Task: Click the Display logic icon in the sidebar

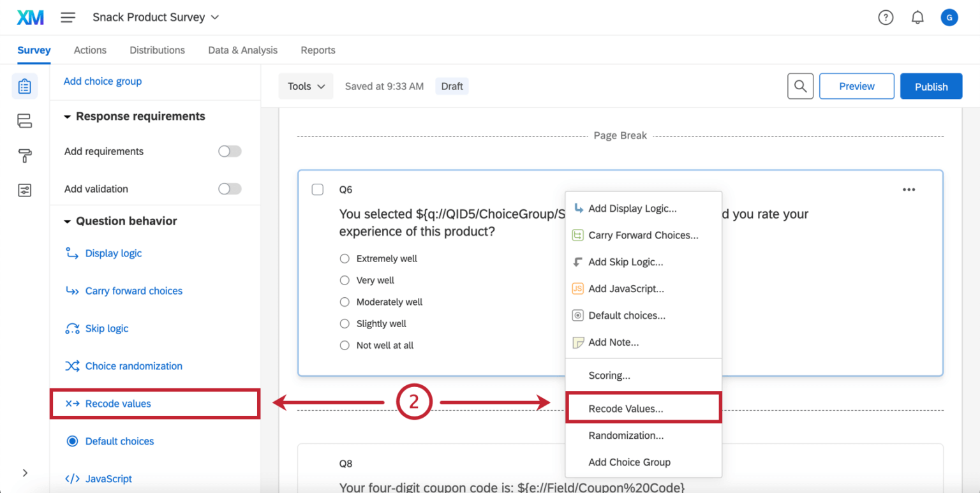Action: 72,253
